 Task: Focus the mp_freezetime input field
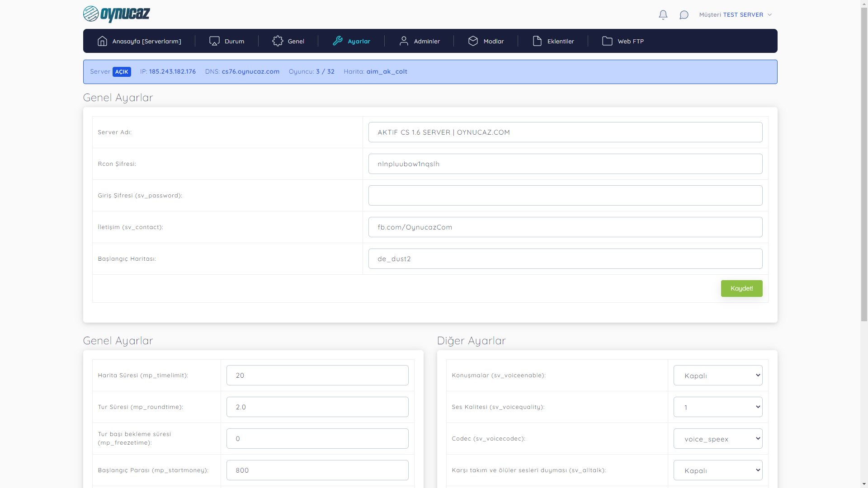pyautogui.click(x=317, y=439)
